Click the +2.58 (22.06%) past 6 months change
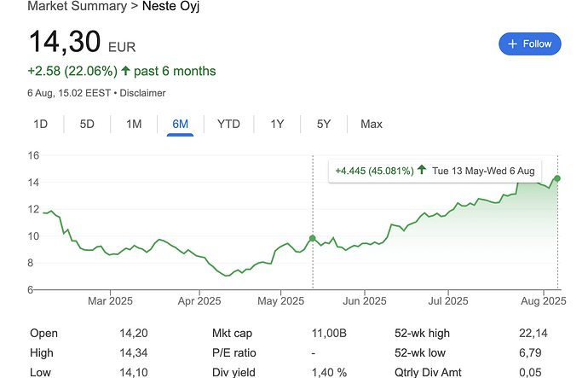The image size is (588, 378). (122, 71)
